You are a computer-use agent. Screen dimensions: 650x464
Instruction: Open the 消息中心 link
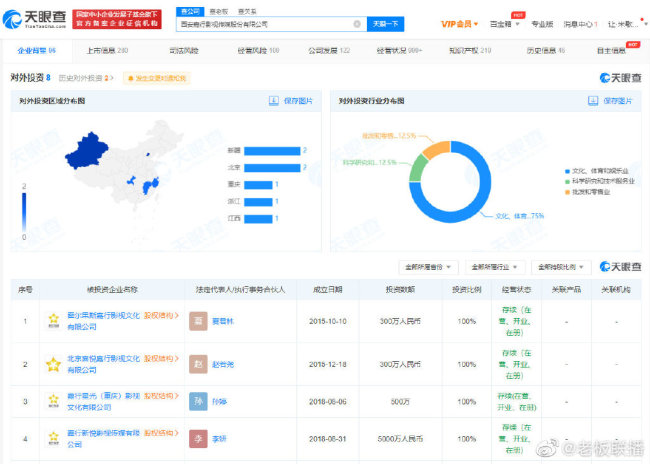click(580, 24)
